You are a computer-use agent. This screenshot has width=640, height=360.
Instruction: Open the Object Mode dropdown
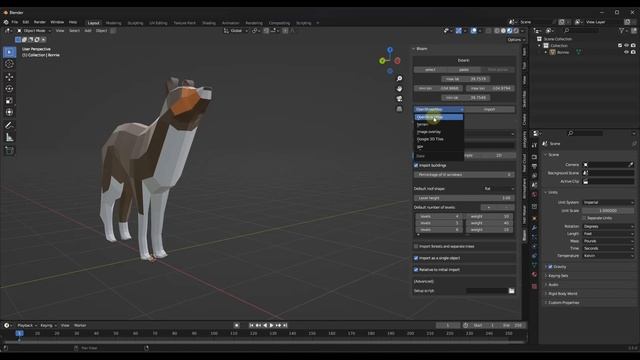34,31
